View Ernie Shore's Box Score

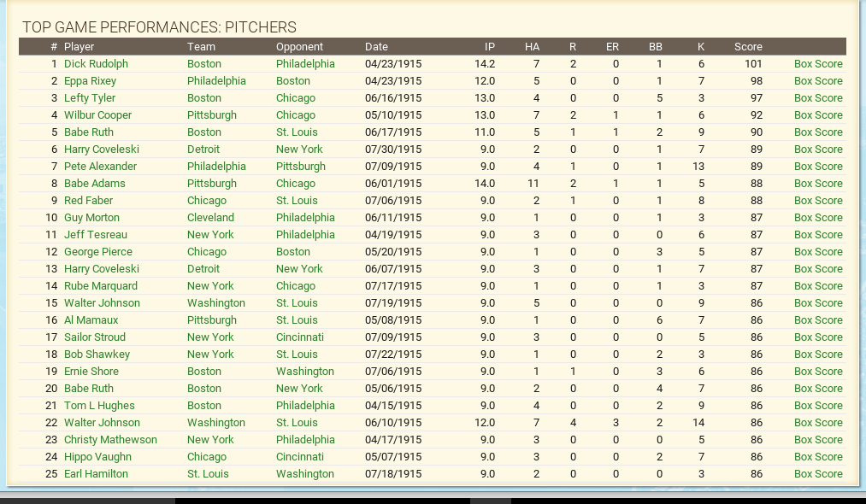(x=817, y=372)
